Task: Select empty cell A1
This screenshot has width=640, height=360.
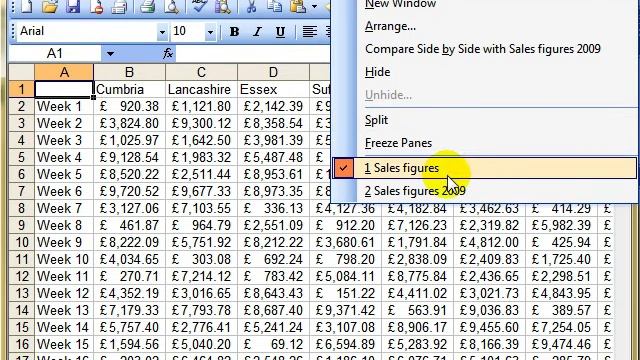Action: point(64,89)
